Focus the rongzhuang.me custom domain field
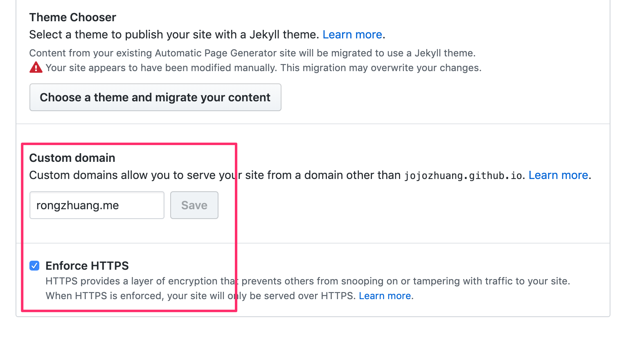The height and width of the screenshot is (340, 644). tap(97, 205)
